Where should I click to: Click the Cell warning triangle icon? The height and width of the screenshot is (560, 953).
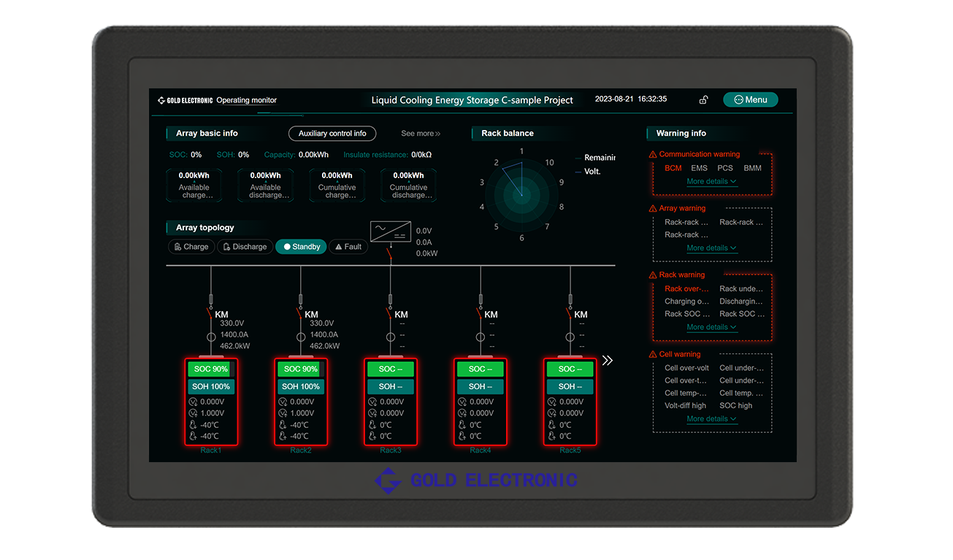[x=653, y=355]
